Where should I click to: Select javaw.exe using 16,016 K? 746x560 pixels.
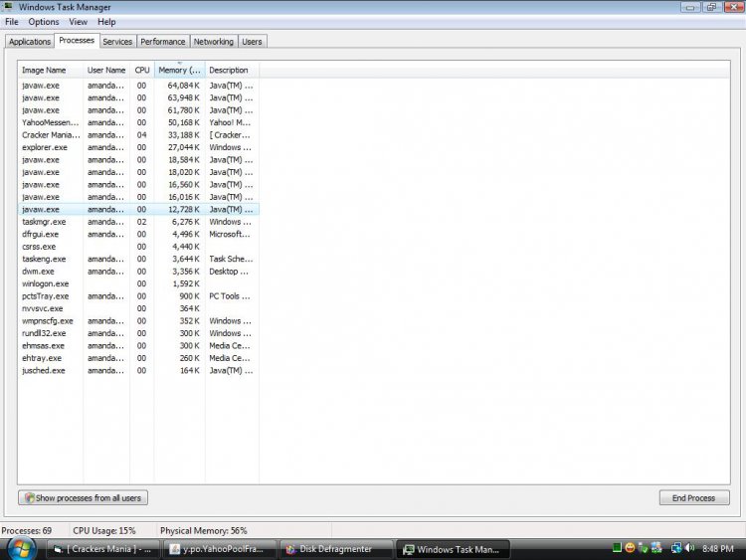tap(138, 197)
